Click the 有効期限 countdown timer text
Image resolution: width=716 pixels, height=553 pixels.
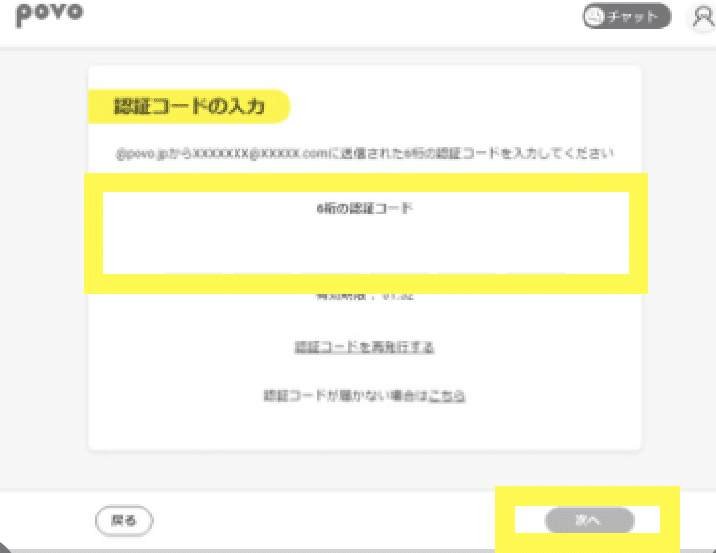point(364,296)
